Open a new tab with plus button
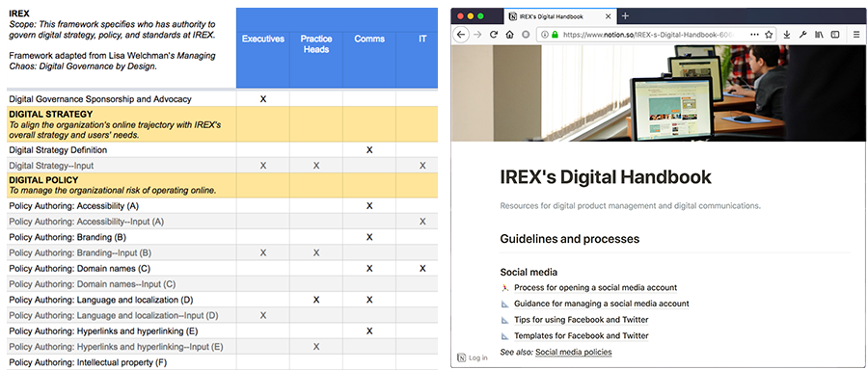The width and height of the screenshot is (868, 370). (626, 16)
